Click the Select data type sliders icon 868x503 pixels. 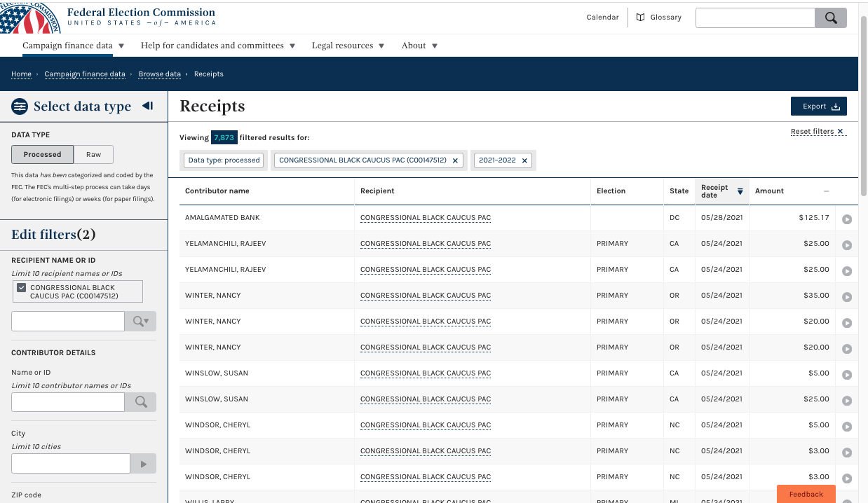coord(20,106)
